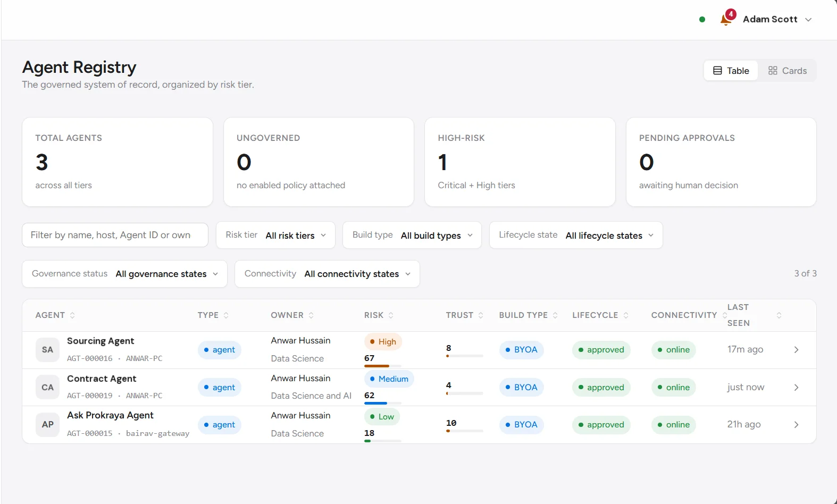The image size is (837, 504).
Task: Open the Build type dropdown
Action: point(412,235)
